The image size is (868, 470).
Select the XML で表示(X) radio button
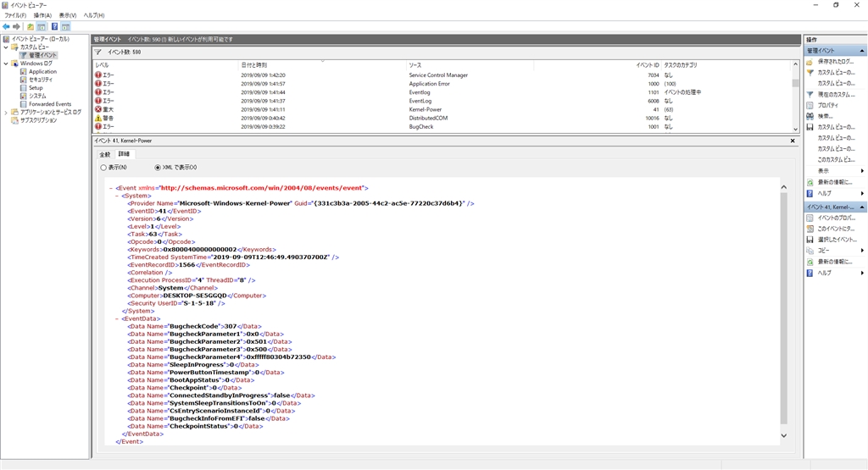[x=158, y=168]
